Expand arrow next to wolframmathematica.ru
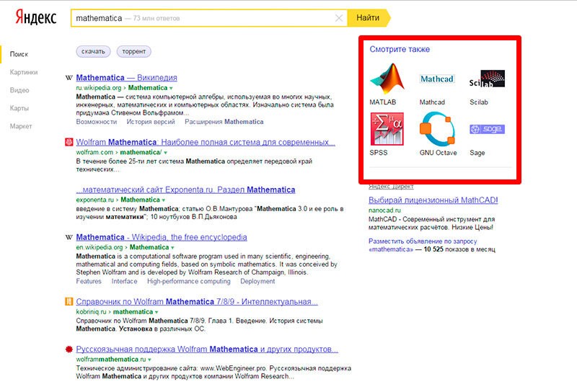This screenshot has width=577, height=392. [x=149, y=360]
